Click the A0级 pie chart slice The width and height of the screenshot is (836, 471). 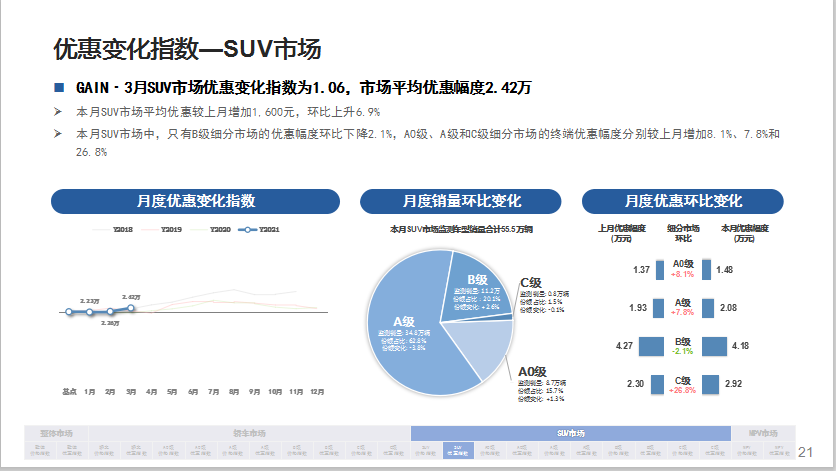pyautogui.click(x=482, y=347)
